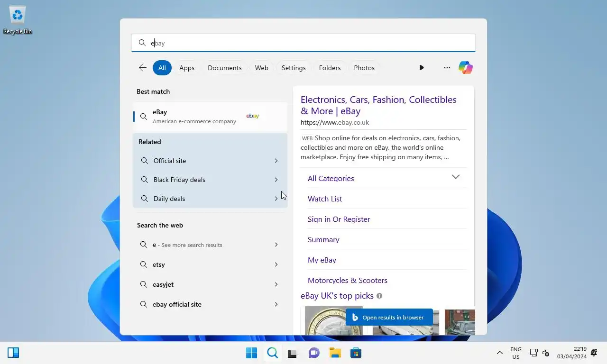Switch to the Documents filter tab

click(x=225, y=68)
